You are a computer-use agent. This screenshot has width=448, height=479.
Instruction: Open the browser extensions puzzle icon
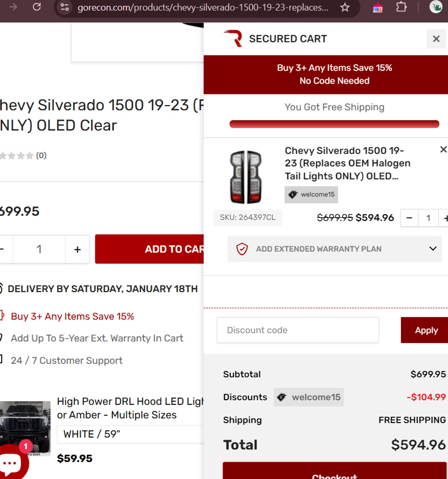click(x=401, y=7)
